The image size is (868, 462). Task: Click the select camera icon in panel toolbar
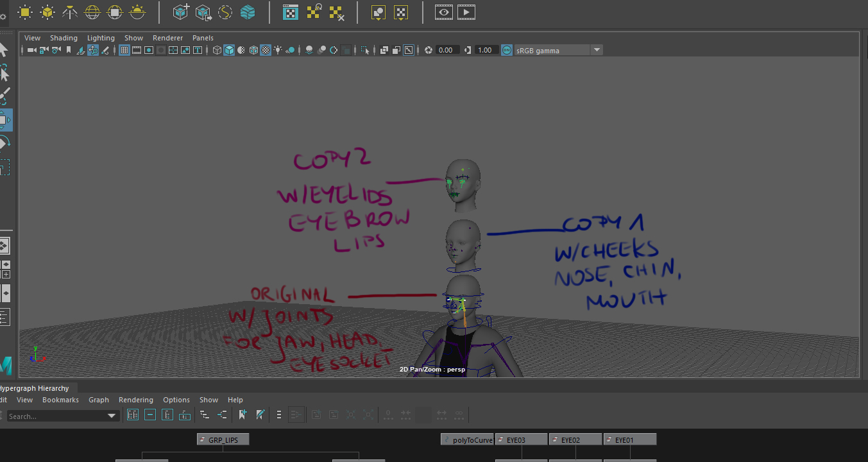tap(32, 50)
